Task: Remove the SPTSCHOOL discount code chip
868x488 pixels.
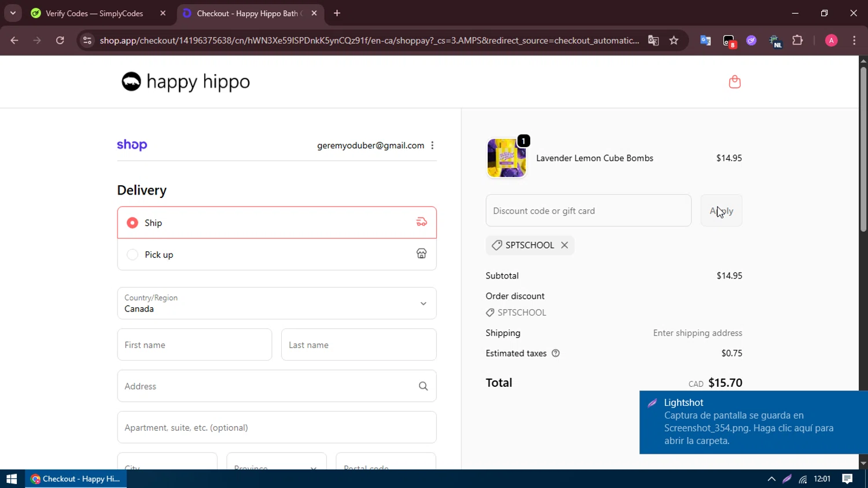Action: tap(564, 245)
